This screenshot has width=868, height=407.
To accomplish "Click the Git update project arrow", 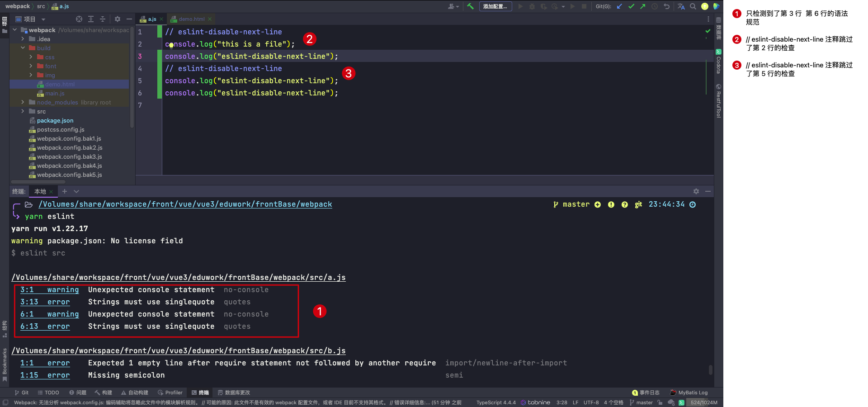I will 620,6.
